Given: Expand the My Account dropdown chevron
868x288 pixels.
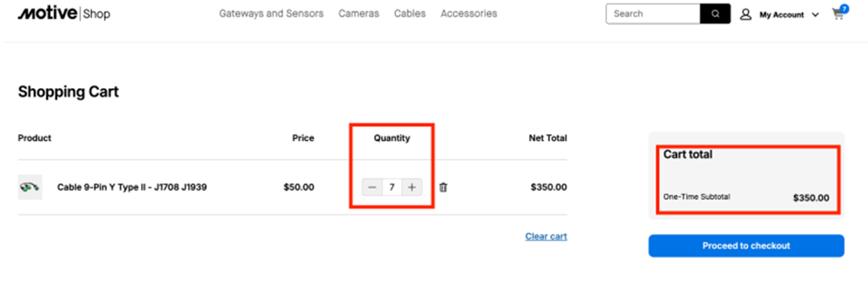Looking at the screenshot, I should click(x=815, y=14).
